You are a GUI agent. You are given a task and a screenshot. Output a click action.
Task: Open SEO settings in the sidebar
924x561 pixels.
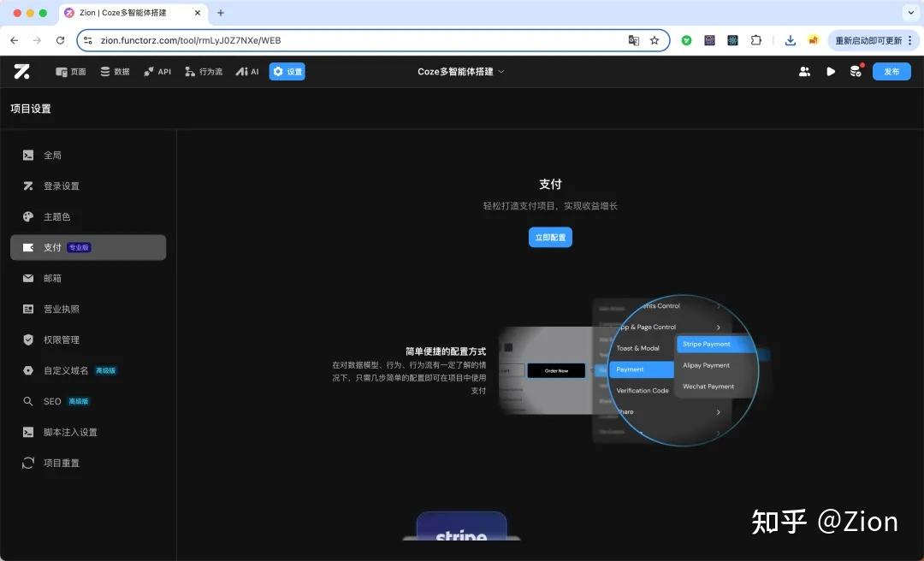click(88, 401)
